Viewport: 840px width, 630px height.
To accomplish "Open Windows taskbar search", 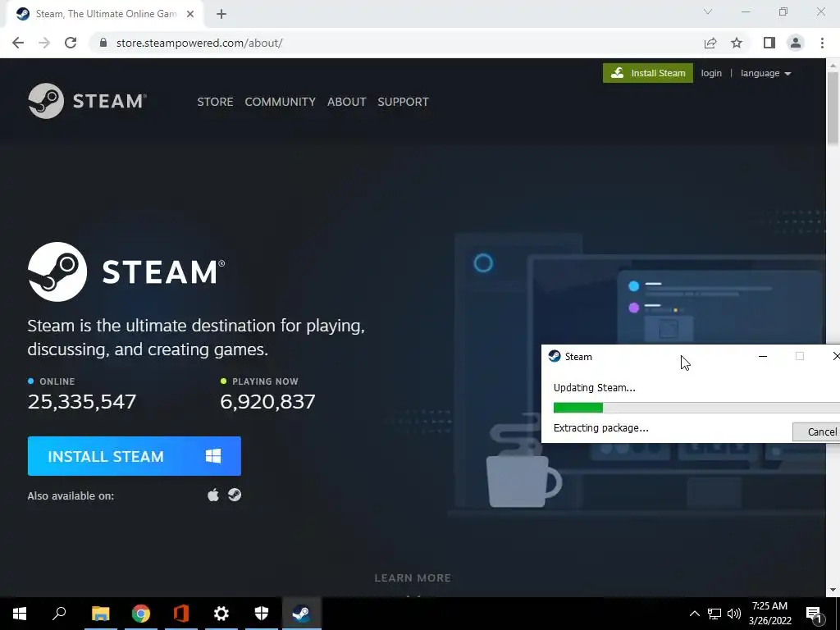I will tap(59, 614).
